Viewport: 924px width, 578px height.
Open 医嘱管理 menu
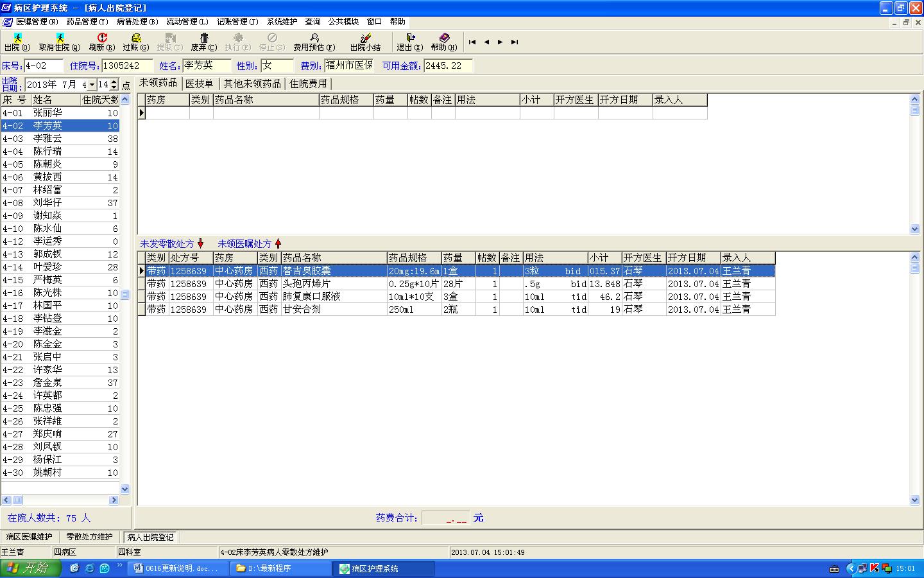click(37, 22)
